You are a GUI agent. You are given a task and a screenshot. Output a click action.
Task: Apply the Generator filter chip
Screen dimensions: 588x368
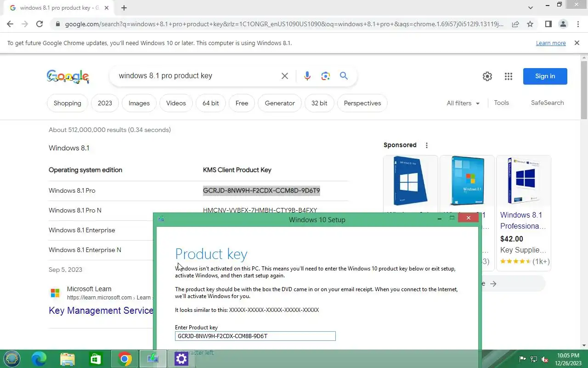280,103
